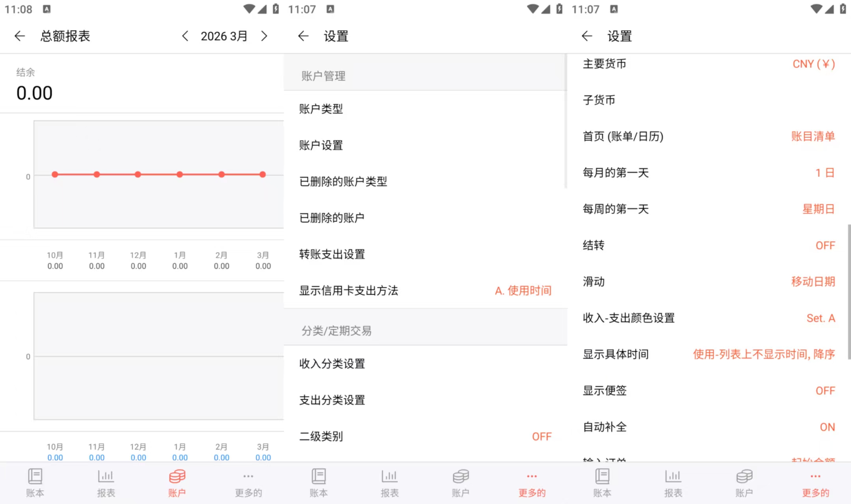Select the 报表 reports icon
Screen dimensions: 851x504
coord(105,482)
